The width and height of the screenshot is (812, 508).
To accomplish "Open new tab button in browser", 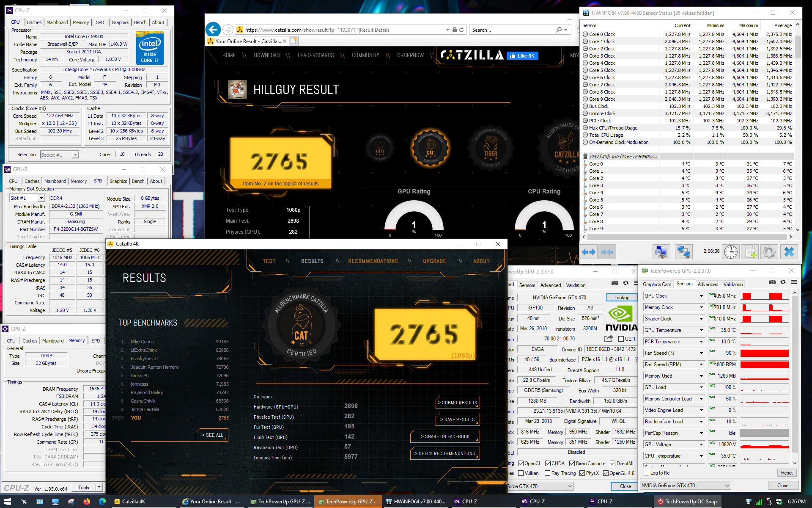I will coord(294,41).
